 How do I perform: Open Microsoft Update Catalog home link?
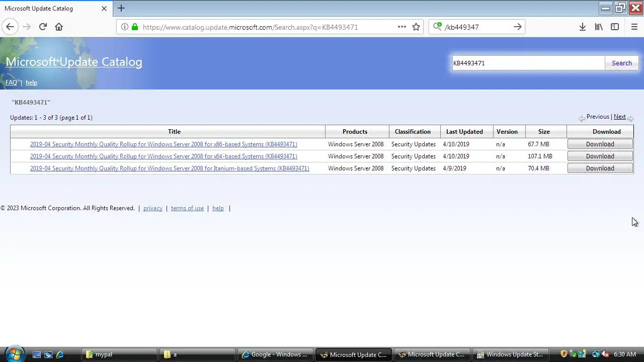[x=74, y=62]
